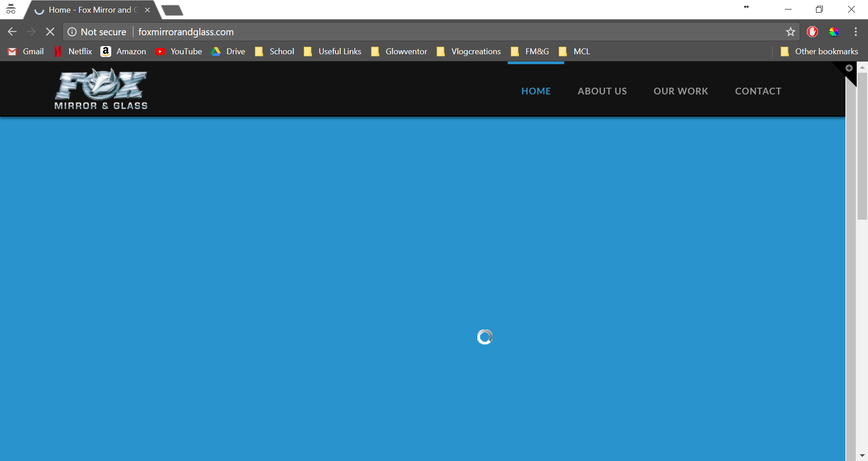Go to the ABOUT US page
Screen dimensions: 868x461
602,91
